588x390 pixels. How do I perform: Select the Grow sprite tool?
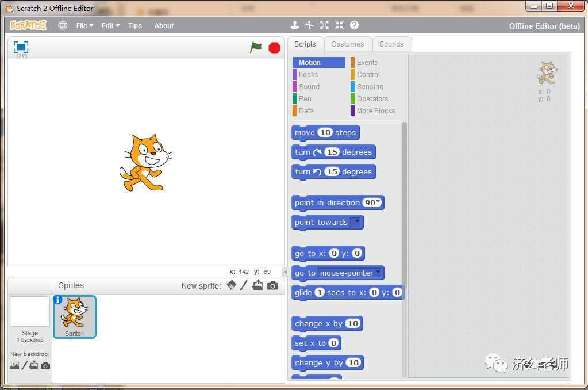[x=324, y=25]
